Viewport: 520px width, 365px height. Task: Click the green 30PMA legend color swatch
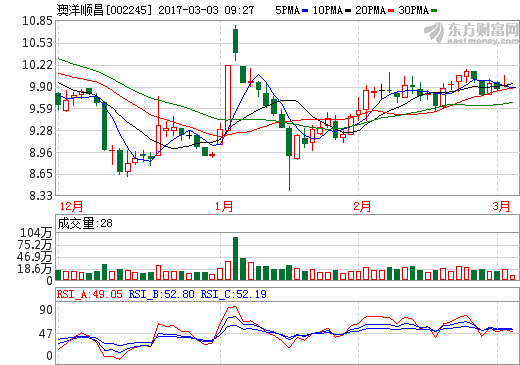click(434, 11)
